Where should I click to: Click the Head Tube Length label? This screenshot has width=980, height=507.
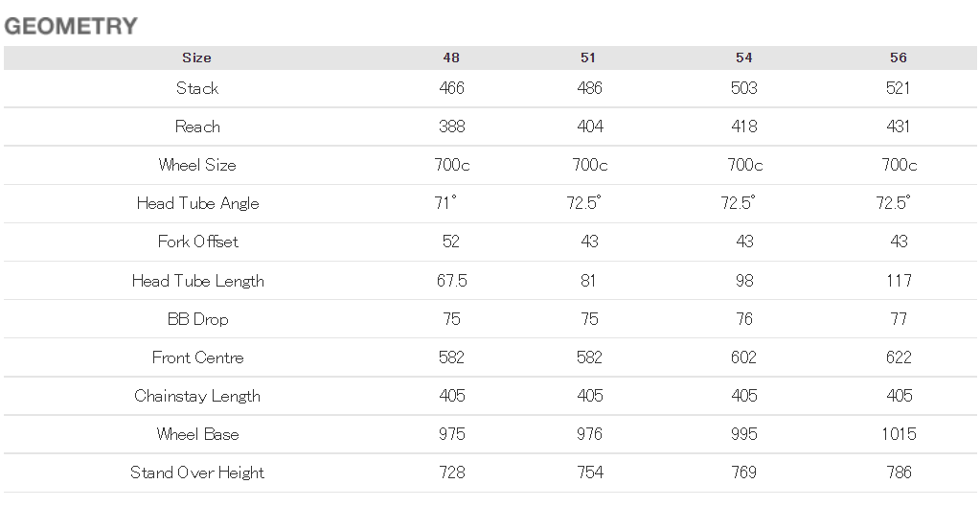(x=197, y=282)
